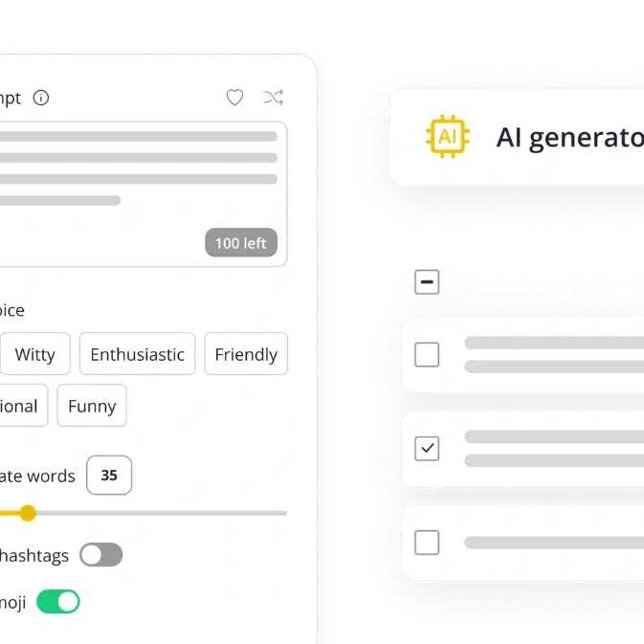Choose the Enthusiastic tone chip
This screenshot has height=644, width=644.
pos(137,354)
